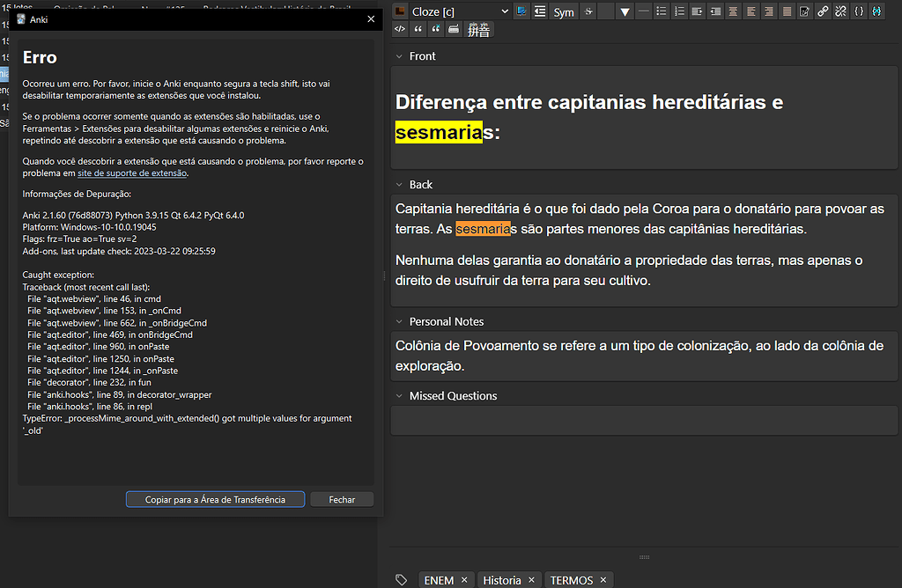Click the bulleted list icon
902x588 pixels.
[x=662, y=11]
